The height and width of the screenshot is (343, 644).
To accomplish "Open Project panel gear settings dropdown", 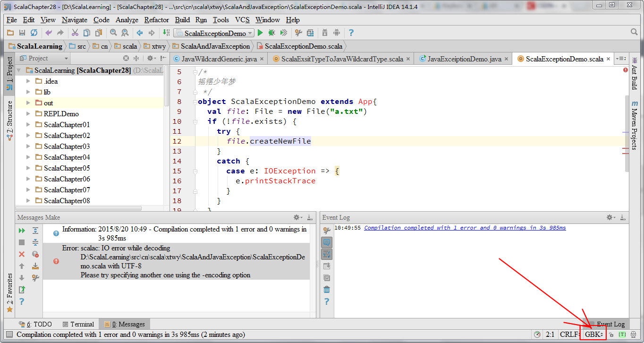I will click(151, 58).
